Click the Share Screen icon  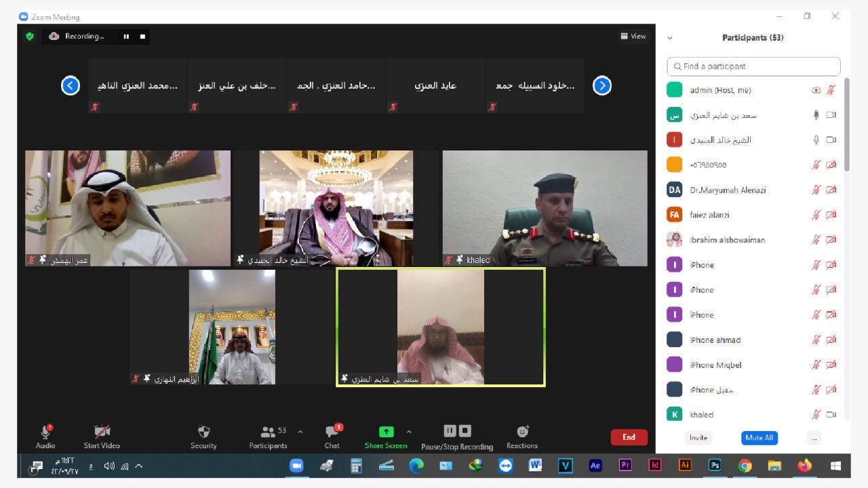point(386,432)
